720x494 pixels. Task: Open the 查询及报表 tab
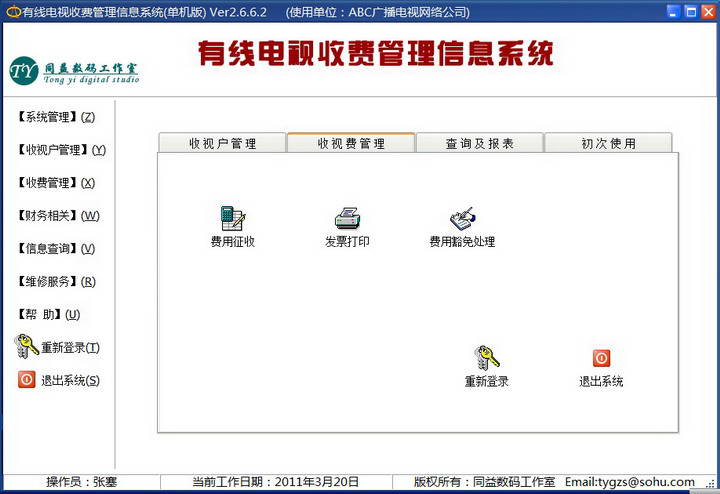479,143
